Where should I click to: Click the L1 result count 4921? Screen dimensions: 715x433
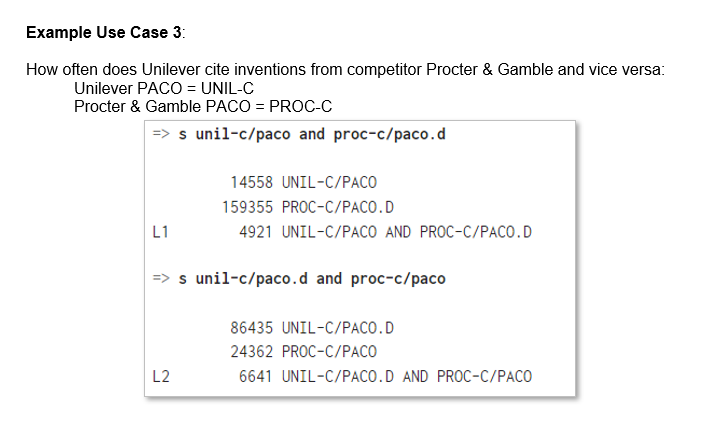pos(256,232)
